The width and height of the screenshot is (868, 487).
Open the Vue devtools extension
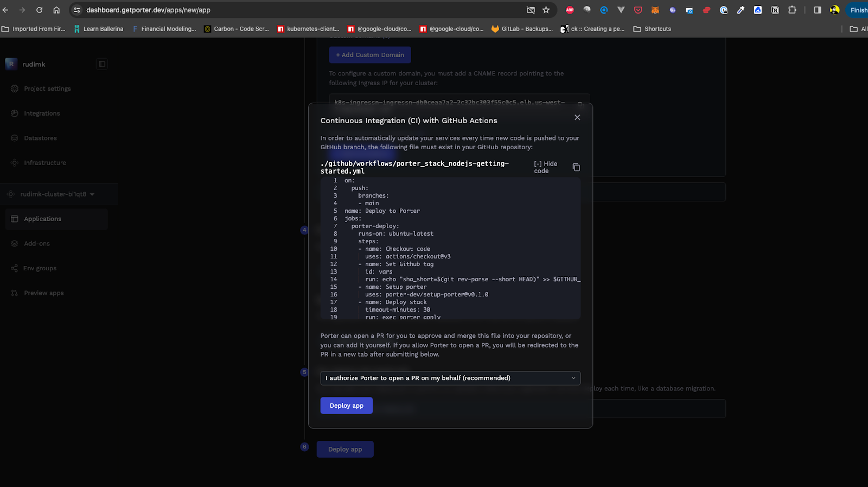coord(621,10)
